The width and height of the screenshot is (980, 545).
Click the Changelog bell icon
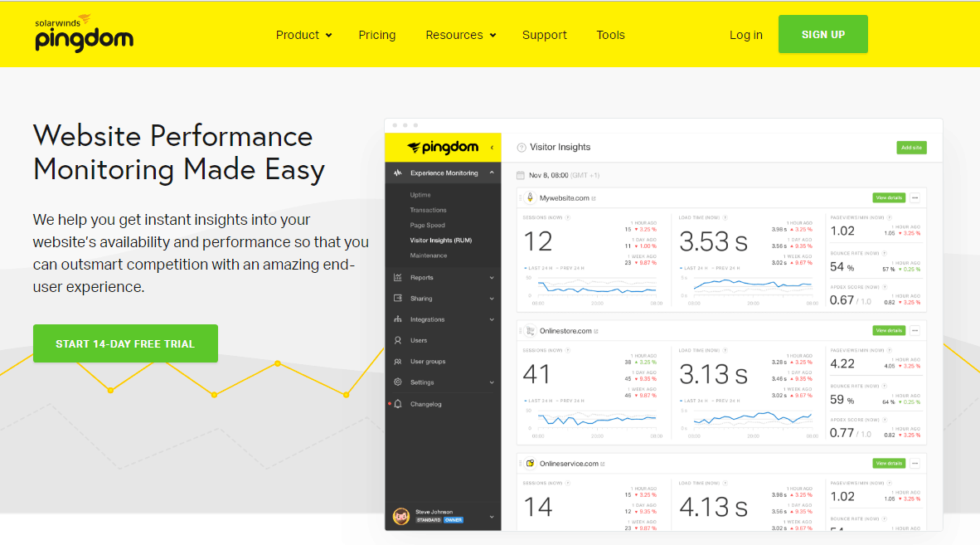pyautogui.click(x=397, y=404)
